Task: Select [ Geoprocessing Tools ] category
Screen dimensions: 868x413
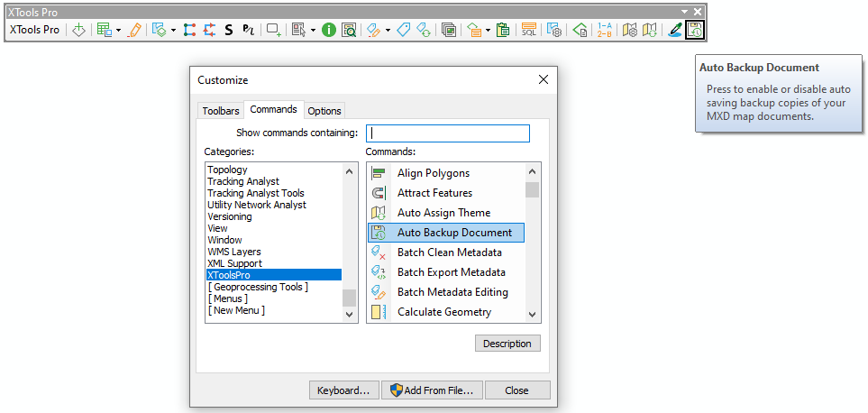Action: click(258, 287)
